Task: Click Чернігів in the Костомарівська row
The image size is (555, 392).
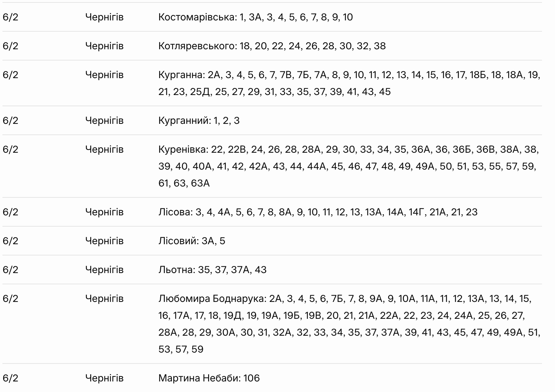Action: (x=104, y=17)
